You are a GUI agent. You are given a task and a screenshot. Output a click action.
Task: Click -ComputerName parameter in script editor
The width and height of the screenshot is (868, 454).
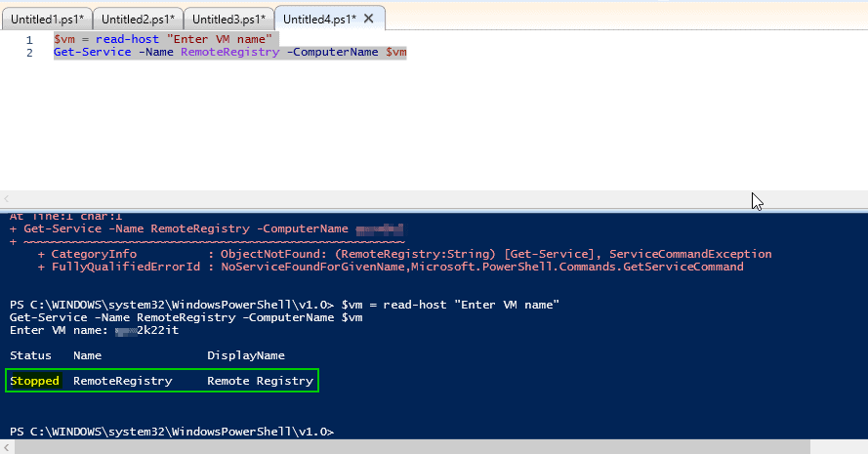click(x=333, y=52)
